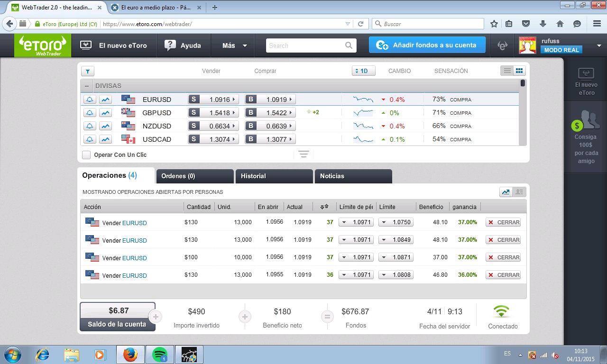607x364 pixels.
Task: Switch to the Historial tab
Action: tap(274, 176)
